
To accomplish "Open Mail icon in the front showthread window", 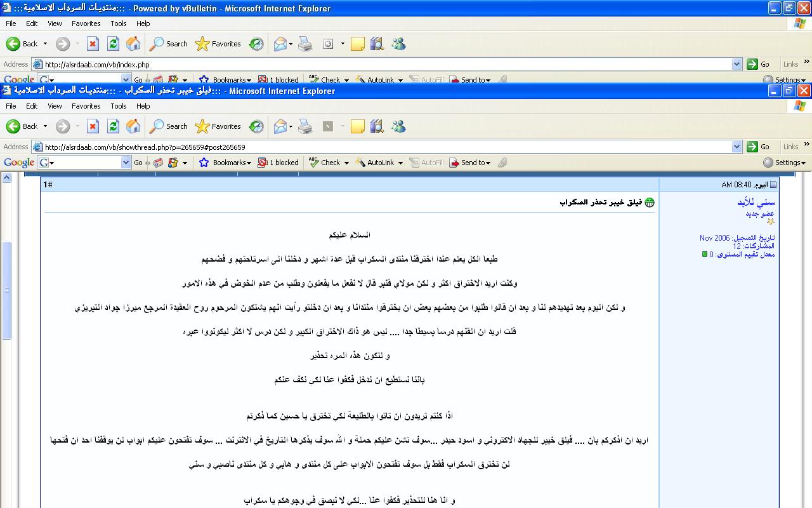I will [x=280, y=126].
